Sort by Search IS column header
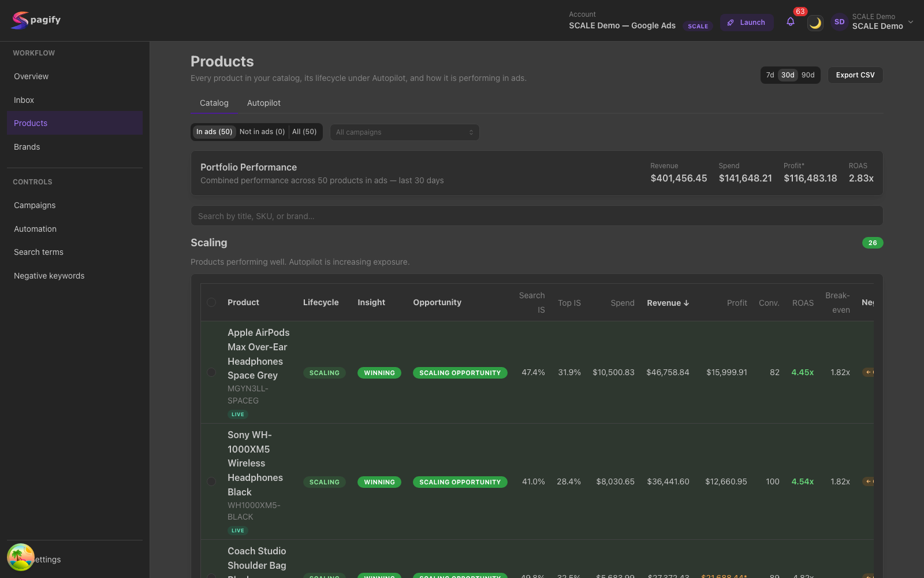The width and height of the screenshot is (924, 578). 532,302
